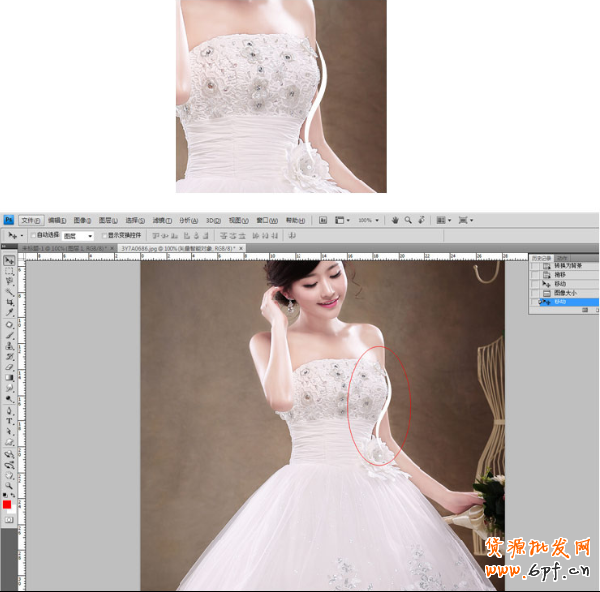Select the Crop tool
This screenshot has width=600, height=592.
tap(9, 302)
